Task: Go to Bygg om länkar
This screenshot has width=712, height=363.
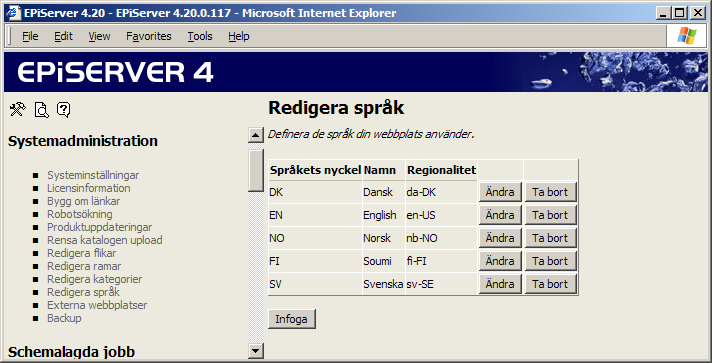Action: (84, 201)
